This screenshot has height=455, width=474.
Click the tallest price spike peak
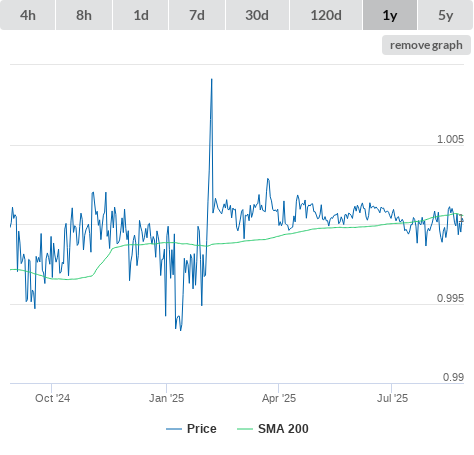(x=211, y=79)
